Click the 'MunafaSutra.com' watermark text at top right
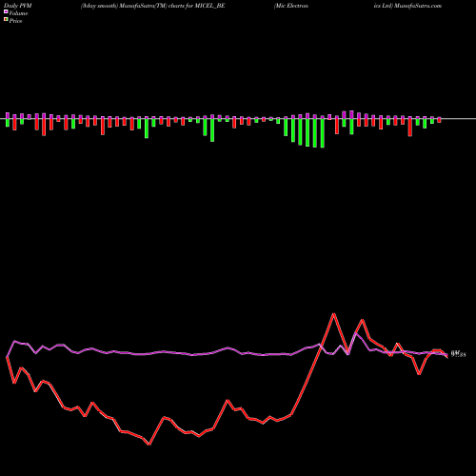 point(417,6)
